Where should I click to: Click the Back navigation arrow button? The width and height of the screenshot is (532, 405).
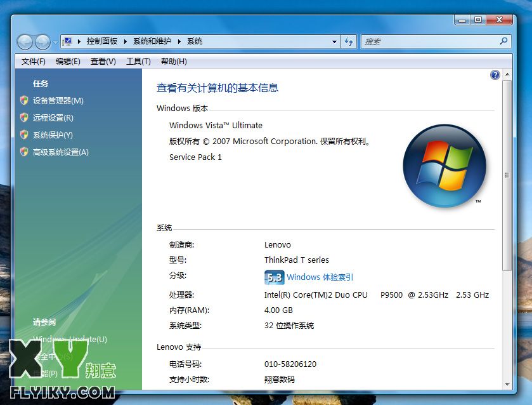[25, 42]
